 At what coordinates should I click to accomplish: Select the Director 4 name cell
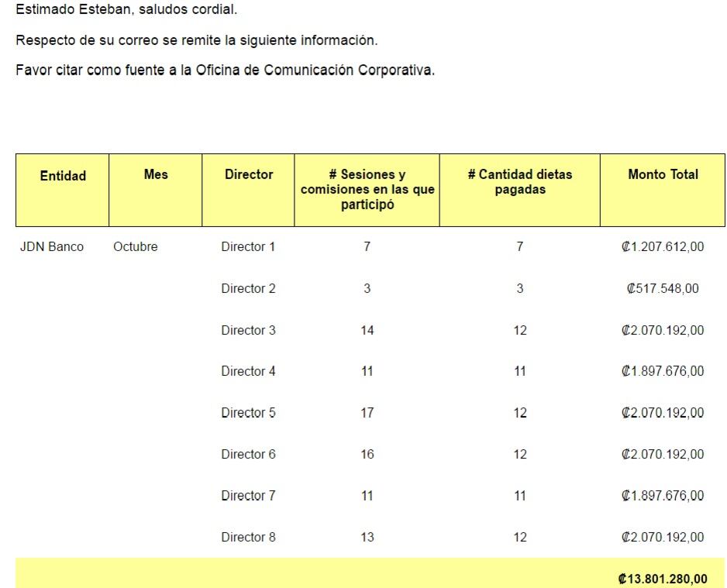click(248, 372)
